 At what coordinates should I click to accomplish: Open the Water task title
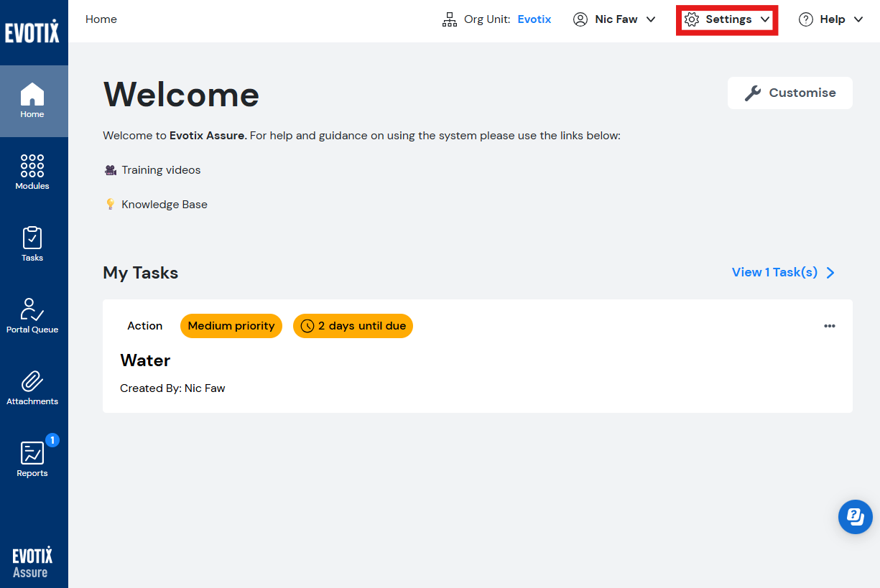point(145,360)
